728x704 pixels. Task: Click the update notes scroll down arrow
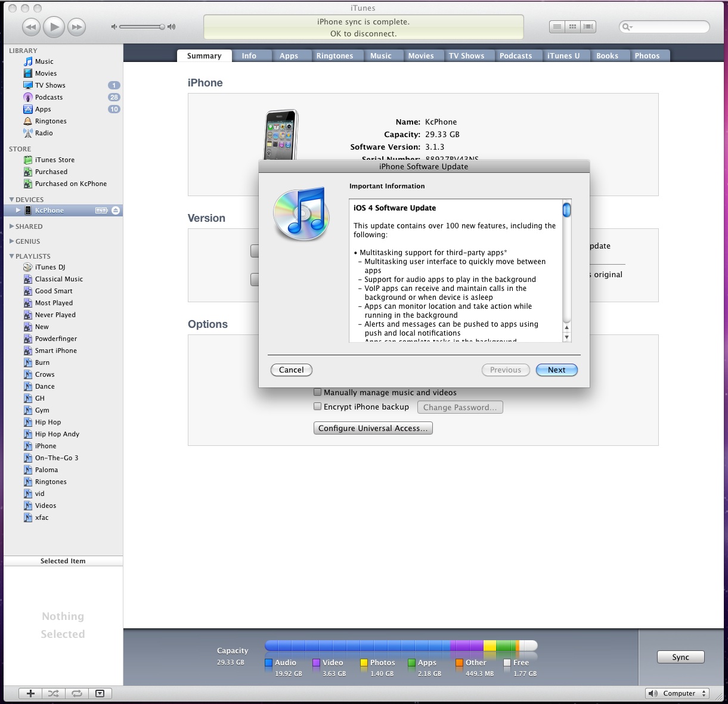click(x=567, y=337)
